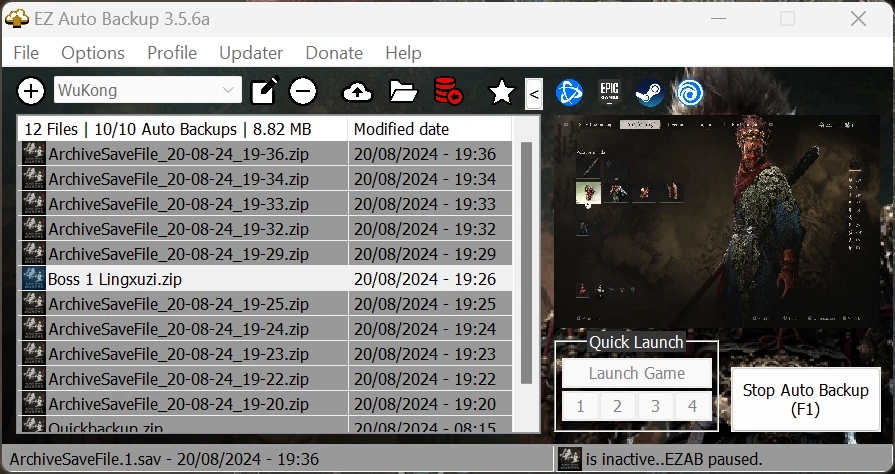This screenshot has width=895, height=474.
Task: Close the EZ Auto Backup window
Action: pyautogui.click(x=858, y=19)
